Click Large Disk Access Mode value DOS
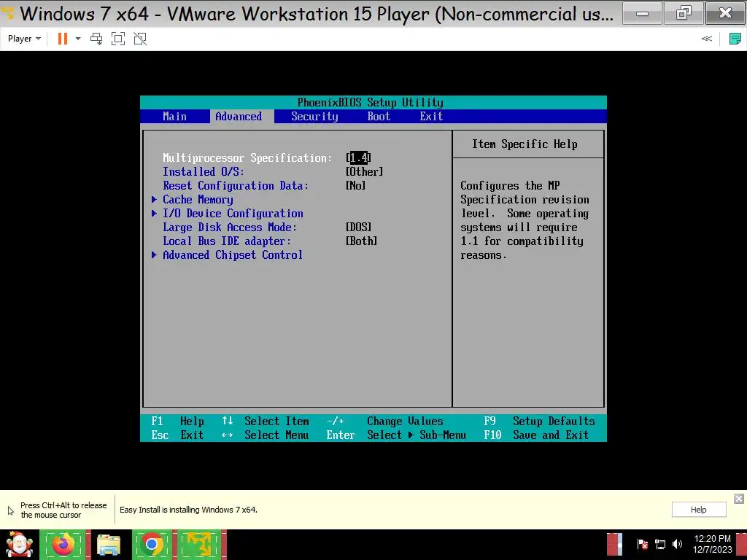Viewport: 747px width, 560px height. click(x=358, y=227)
